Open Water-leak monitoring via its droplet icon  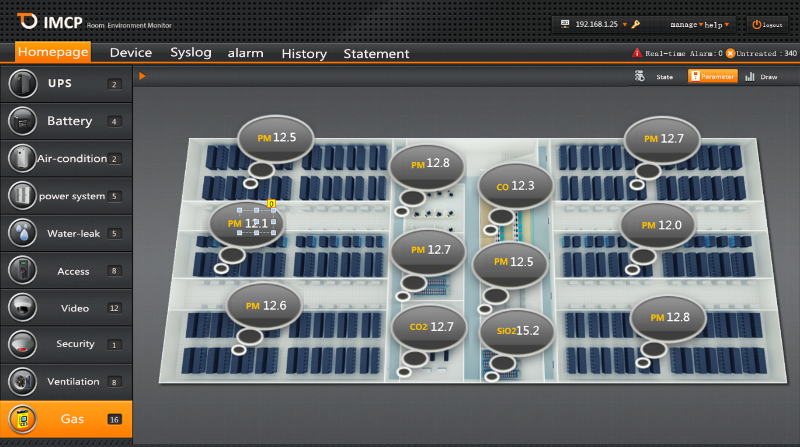(22, 233)
